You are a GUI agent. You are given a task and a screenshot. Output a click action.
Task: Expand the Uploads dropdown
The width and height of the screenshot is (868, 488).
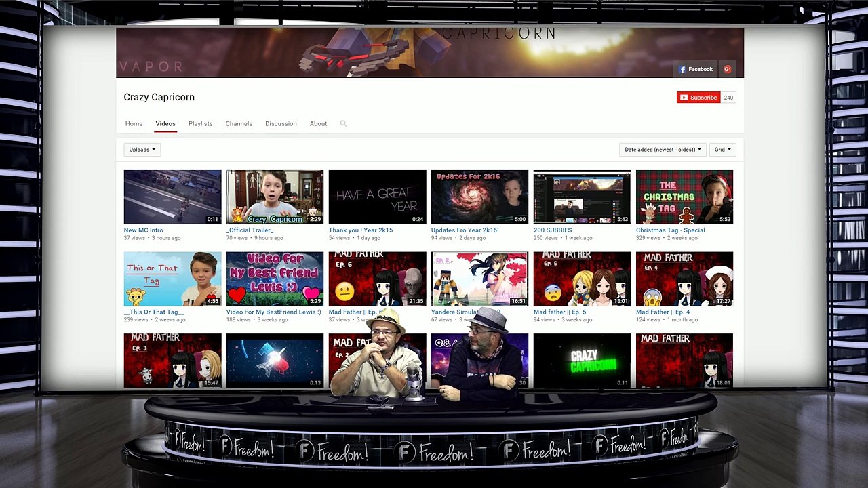coord(142,150)
